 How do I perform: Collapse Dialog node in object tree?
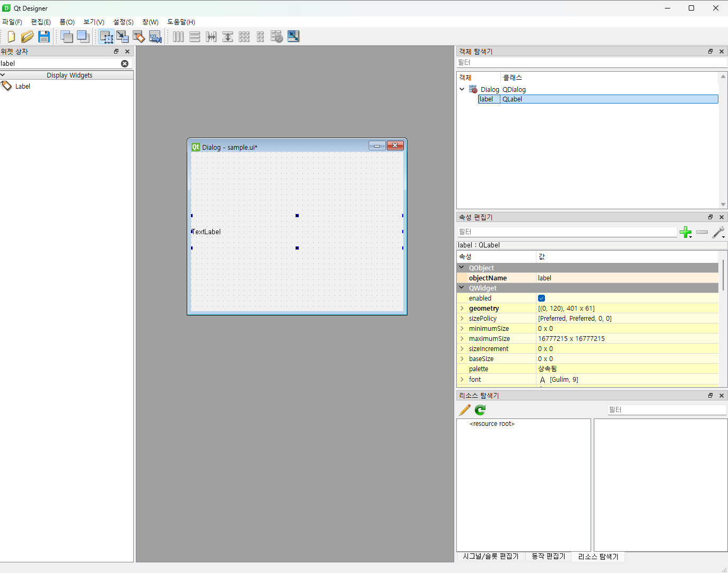462,89
